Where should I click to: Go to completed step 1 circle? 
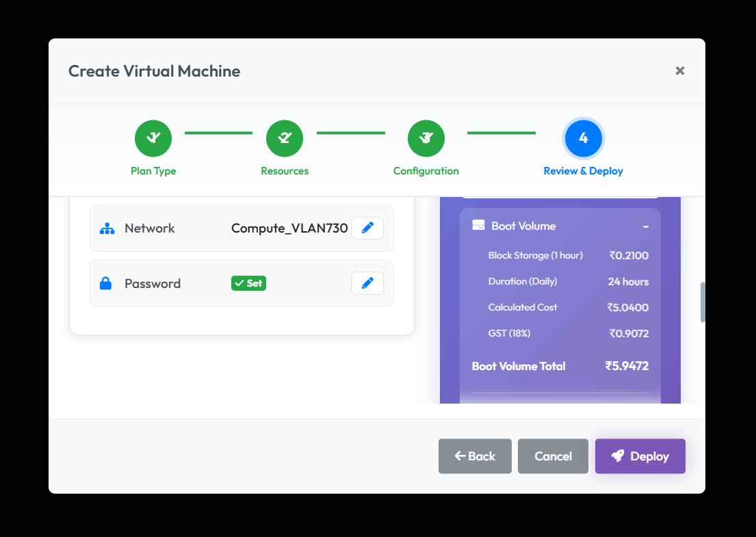[x=153, y=138]
